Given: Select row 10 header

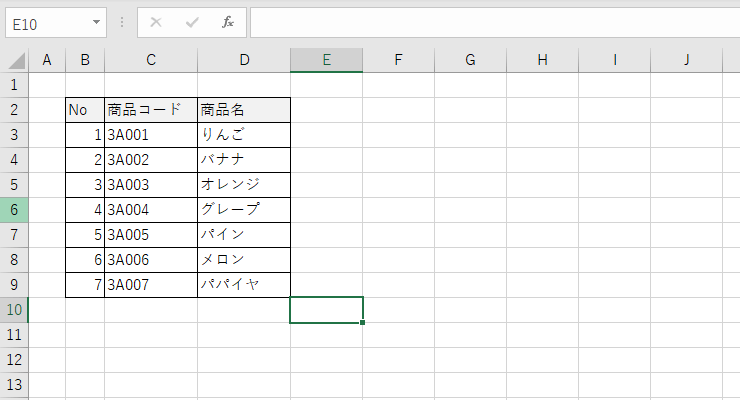Looking at the screenshot, I should tap(14, 310).
